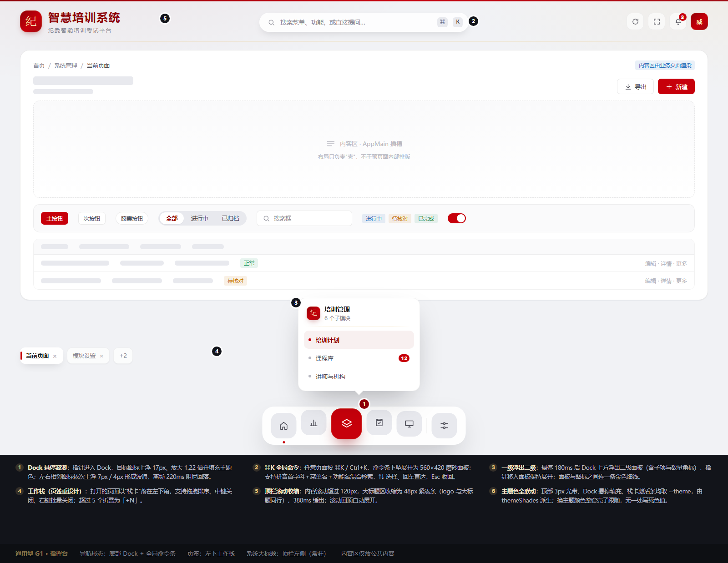The image size is (728, 563).
Task: Open the sliders settings dock icon
Action: pos(444,426)
